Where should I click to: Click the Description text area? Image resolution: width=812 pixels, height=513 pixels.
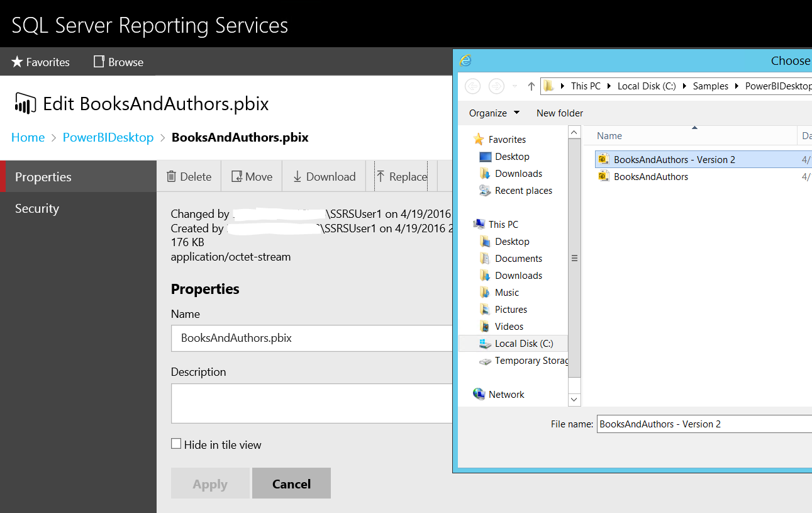tap(311, 403)
